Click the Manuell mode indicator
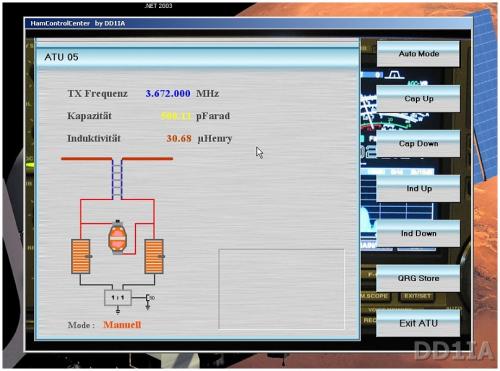The height and width of the screenshot is (371, 500). pos(122,325)
